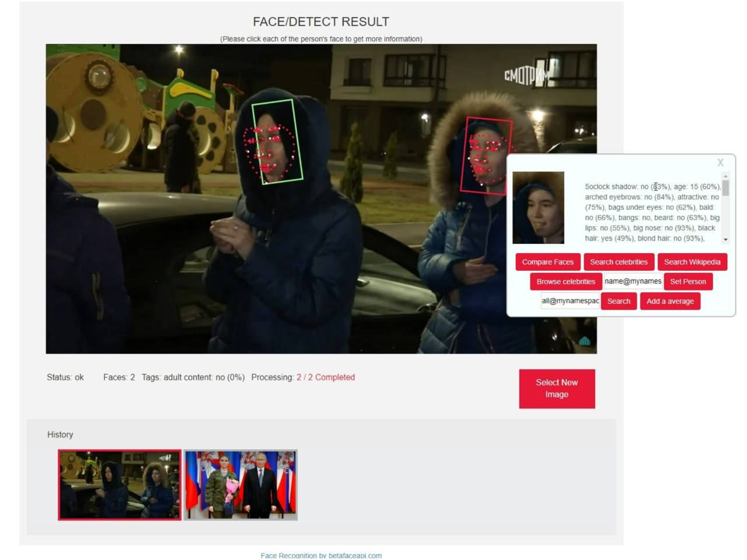Click the attributes list scrollbar thumb
Viewport: 747px width, 560px height.
[x=725, y=187]
